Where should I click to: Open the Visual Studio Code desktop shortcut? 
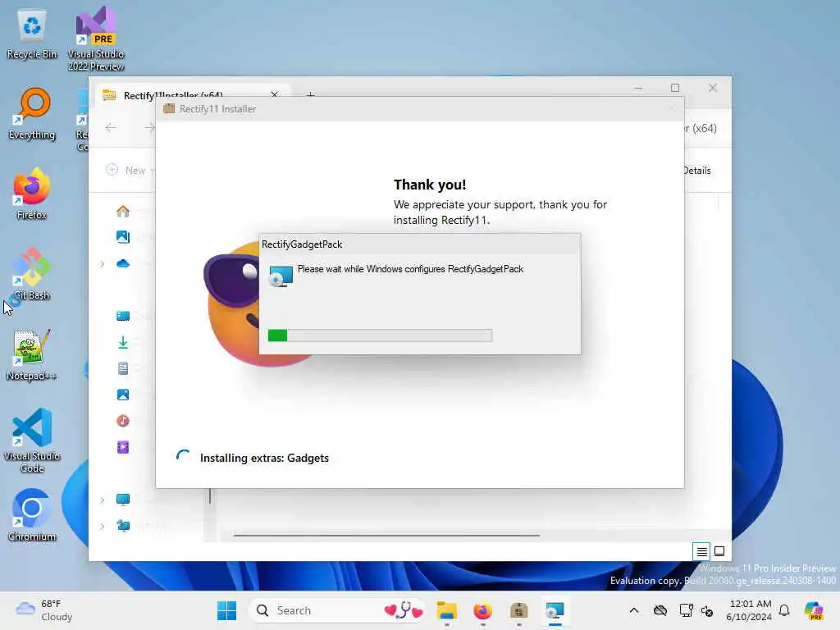pos(32,441)
